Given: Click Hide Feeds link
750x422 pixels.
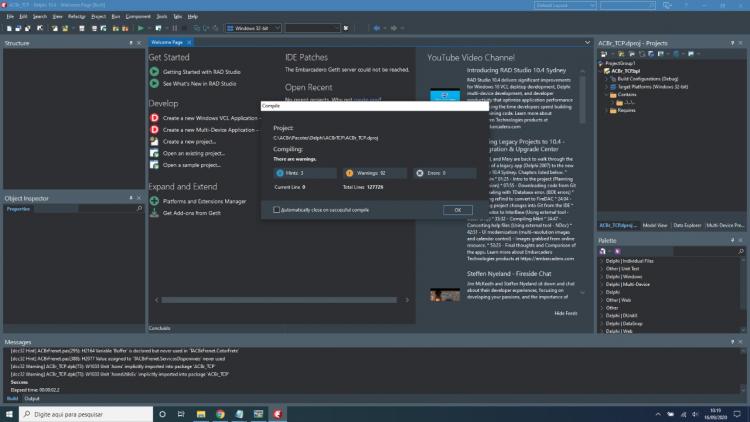Looking at the screenshot, I should tap(566, 313).
